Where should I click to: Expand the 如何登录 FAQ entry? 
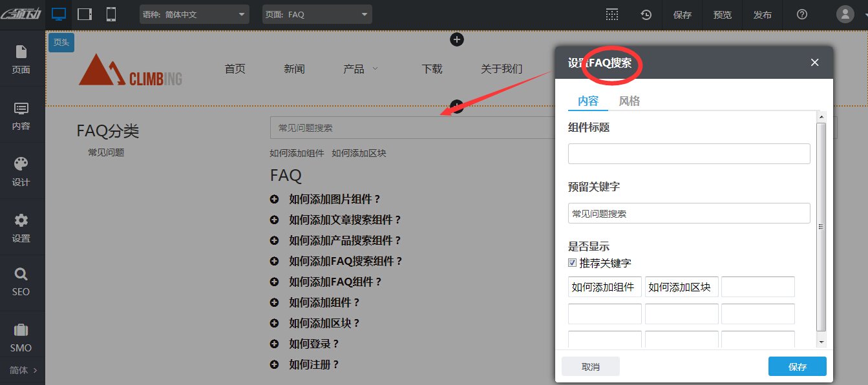point(274,344)
